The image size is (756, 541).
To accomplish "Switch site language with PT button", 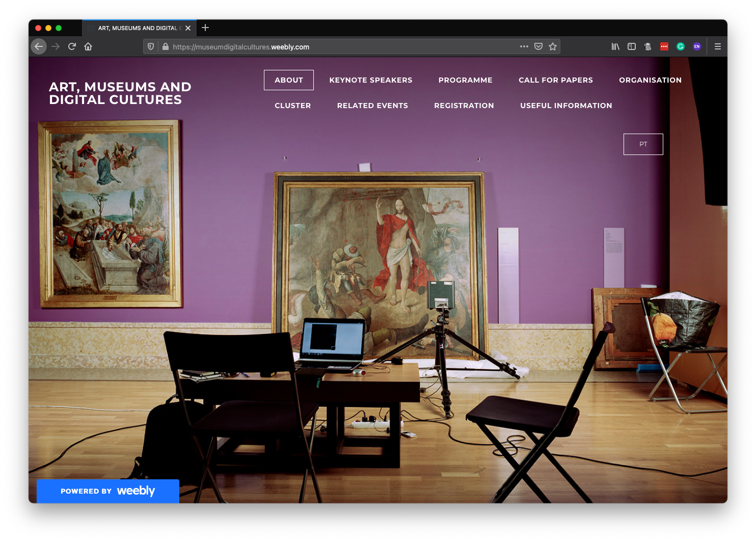I will (643, 144).
